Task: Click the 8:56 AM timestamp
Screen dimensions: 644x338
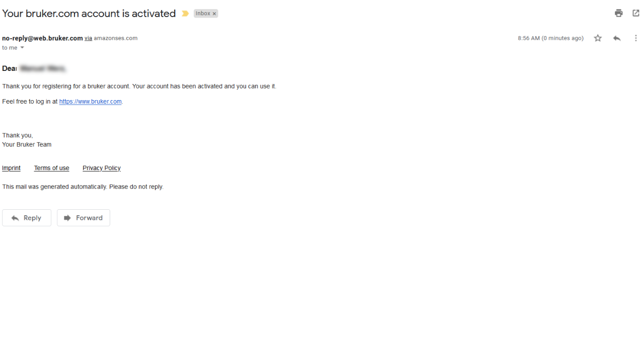Action: pos(550,38)
